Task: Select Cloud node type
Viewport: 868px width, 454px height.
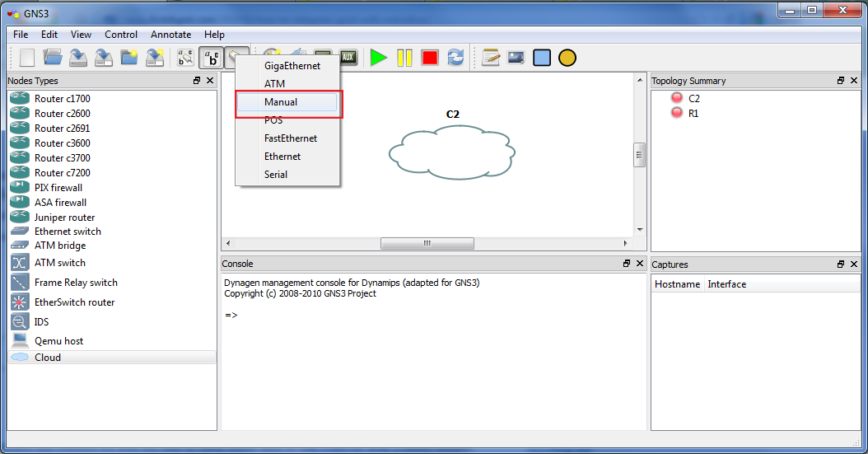Action: pos(112,358)
